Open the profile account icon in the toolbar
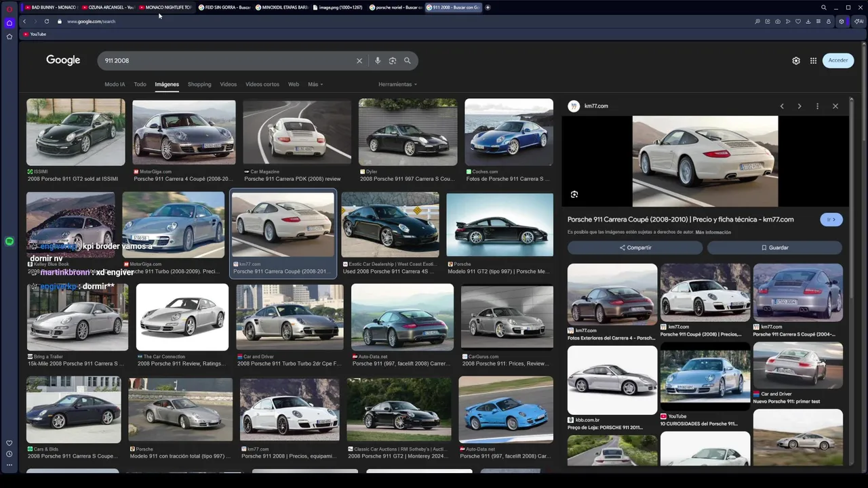The image size is (868, 488). [x=829, y=21]
